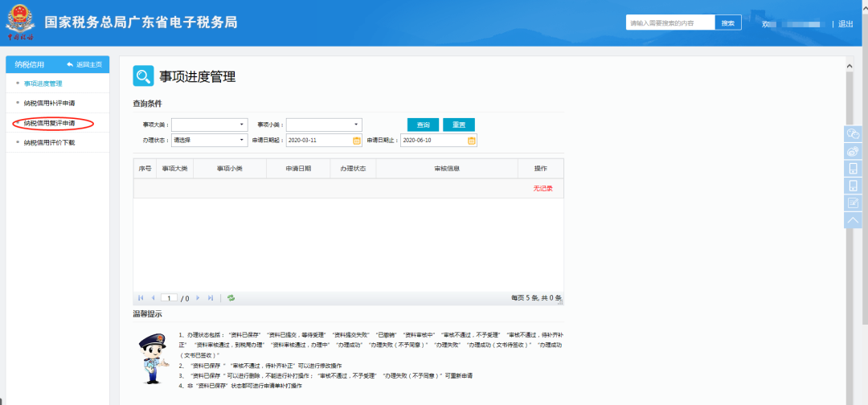Click the 重置 button
This screenshot has height=405, width=868.
coord(458,125)
